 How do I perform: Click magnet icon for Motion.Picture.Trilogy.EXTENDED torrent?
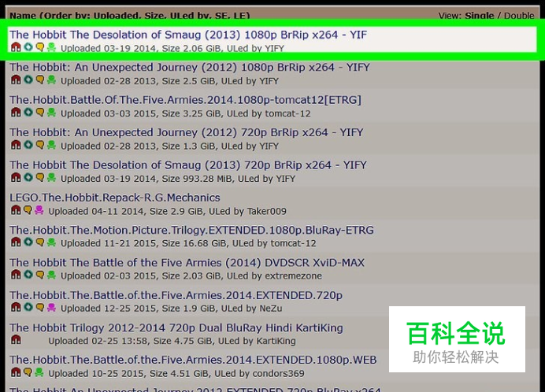click(16, 242)
